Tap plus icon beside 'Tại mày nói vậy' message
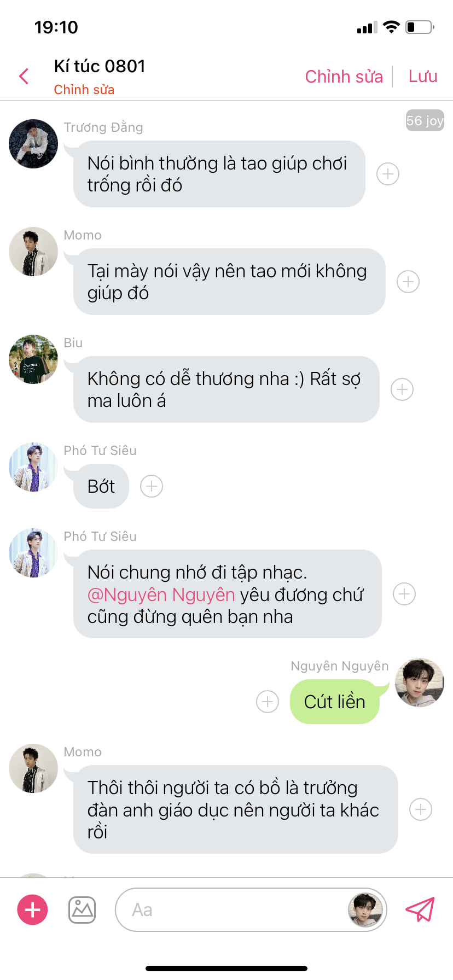The width and height of the screenshot is (453, 980). (x=408, y=282)
